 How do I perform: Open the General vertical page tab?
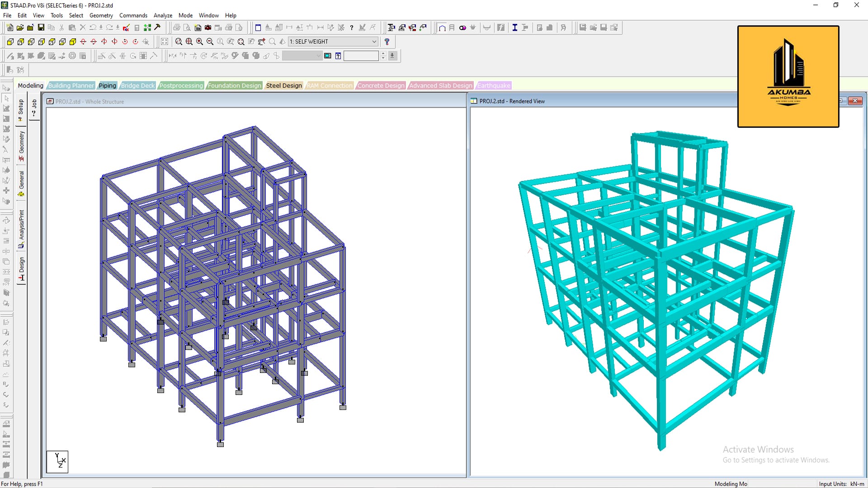[21, 183]
